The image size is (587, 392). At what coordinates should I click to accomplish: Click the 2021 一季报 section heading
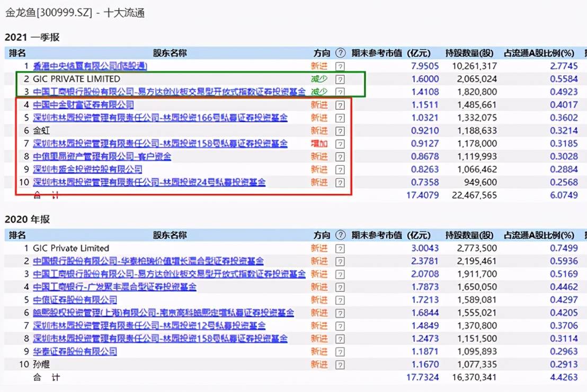click(x=32, y=38)
